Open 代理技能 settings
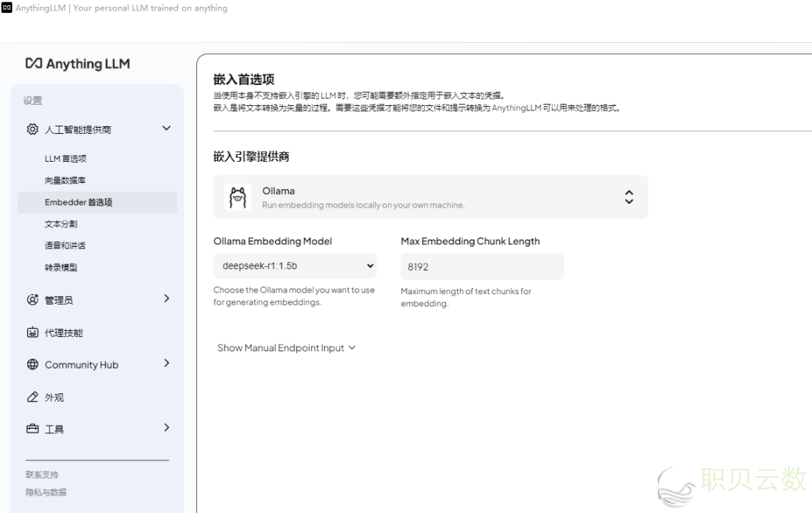Image resolution: width=812 pixels, height=513 pixels. (64, 332)
